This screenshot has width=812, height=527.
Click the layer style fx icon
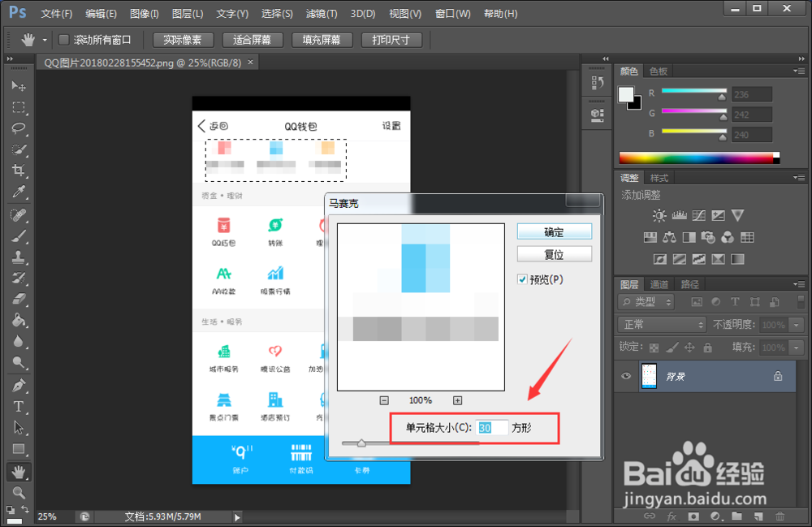[x=672, y=516]
